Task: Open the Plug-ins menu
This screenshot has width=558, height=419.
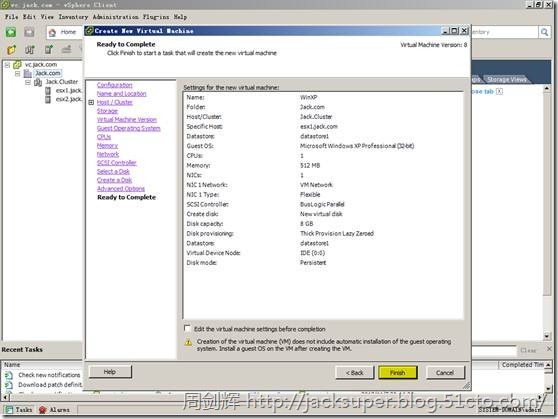Action: (x=156, y=17)
